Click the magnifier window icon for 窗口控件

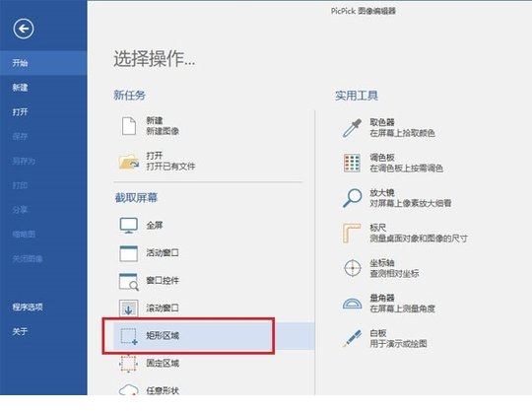[129, 281]
